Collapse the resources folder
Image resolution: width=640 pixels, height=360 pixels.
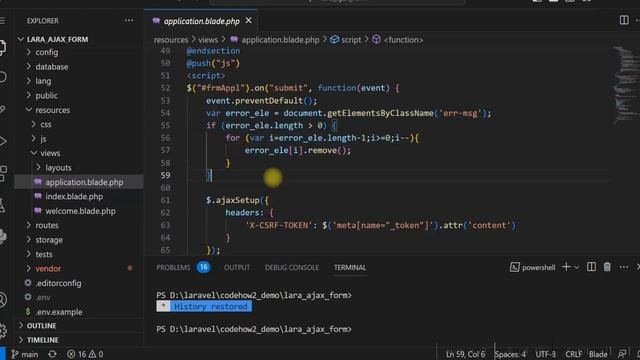(52, 110)
